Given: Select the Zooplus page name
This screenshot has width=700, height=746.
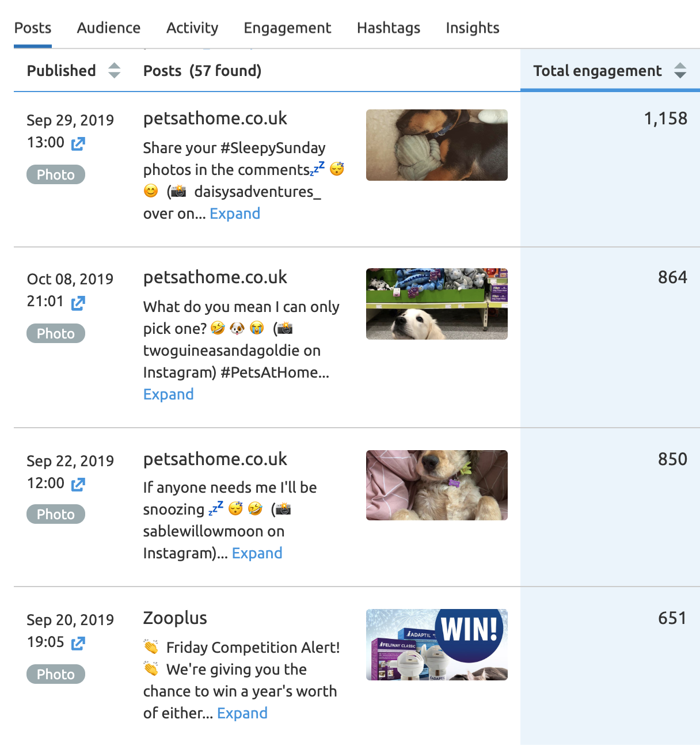Looking at the screenshot, I should 174,618.
